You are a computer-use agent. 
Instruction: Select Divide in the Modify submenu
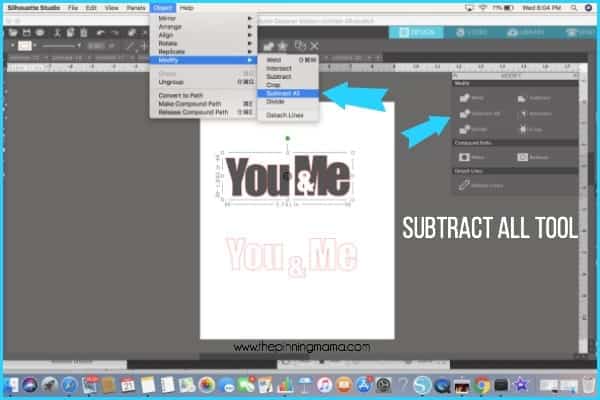[288, 102]
